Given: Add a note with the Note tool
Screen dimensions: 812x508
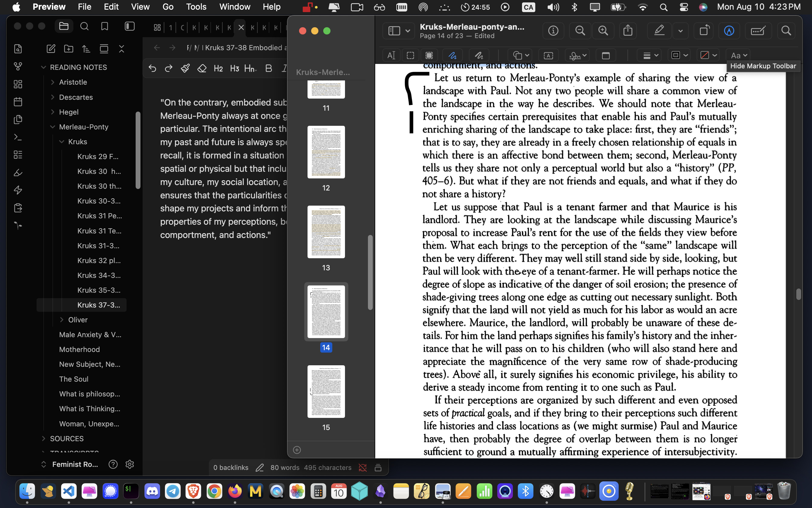Looking at the screenshot, I should pyautogui.click(x=606, y=55).
